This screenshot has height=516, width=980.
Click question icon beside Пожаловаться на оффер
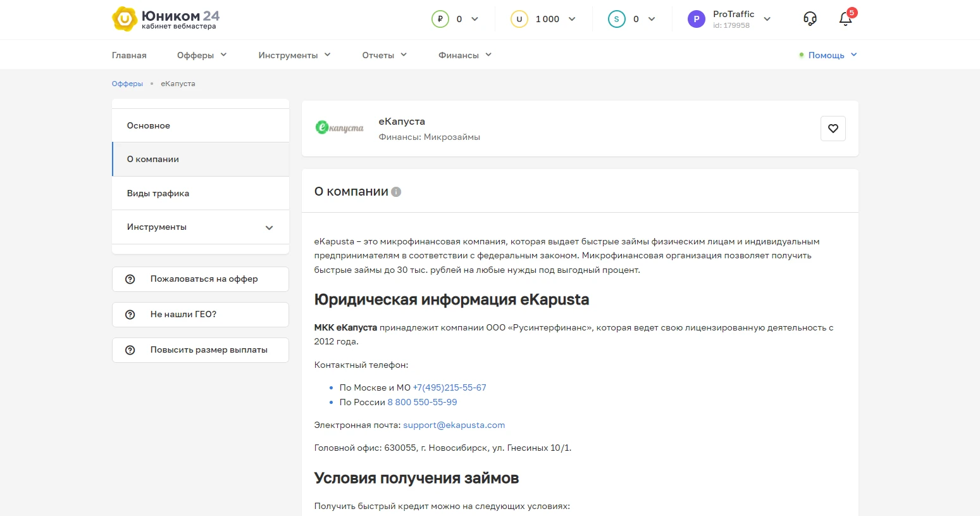coord(130,279)
